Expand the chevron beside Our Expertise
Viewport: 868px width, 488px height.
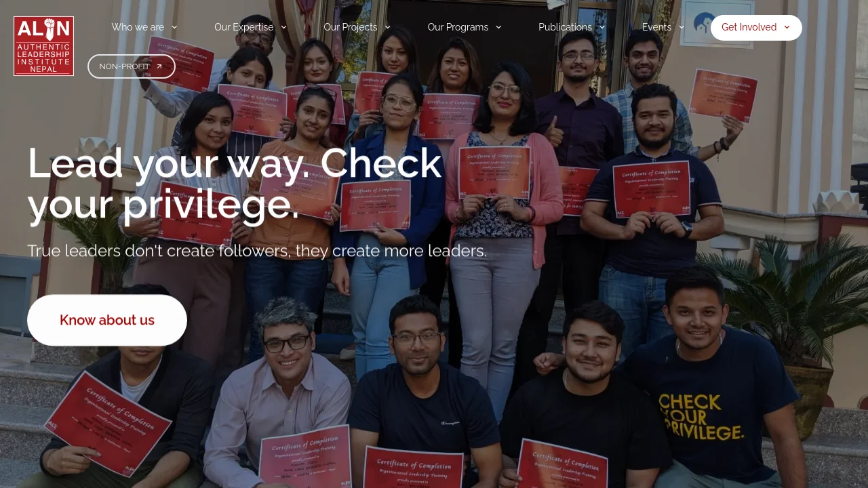point(283,27)
